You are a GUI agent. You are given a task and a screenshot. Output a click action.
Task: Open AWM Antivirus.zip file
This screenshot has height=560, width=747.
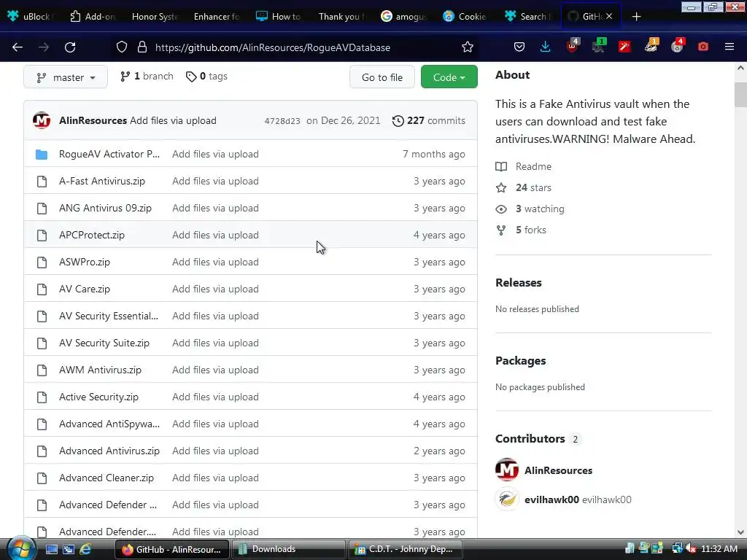(x=100, y=370)
